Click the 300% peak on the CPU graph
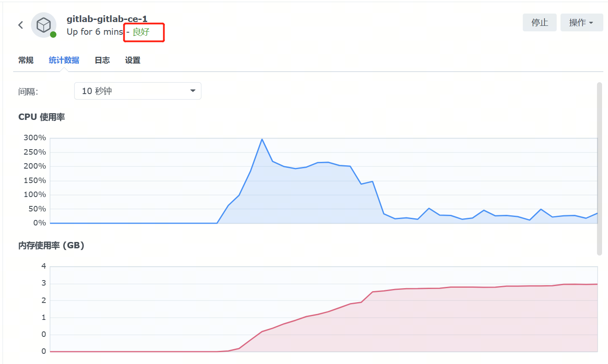The width and height of the screenshot is (608, 364). click(262, 139)
